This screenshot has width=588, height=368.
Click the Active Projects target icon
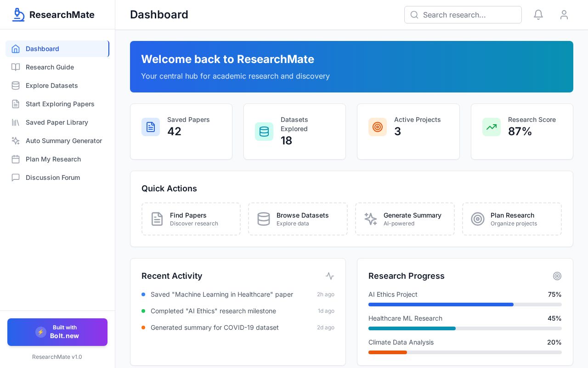tap(378, 127)
